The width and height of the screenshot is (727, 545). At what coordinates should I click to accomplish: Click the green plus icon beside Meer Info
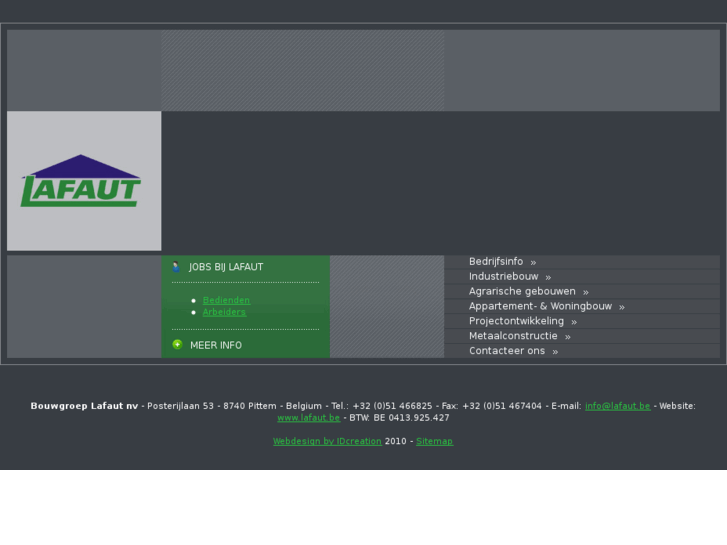pyautogui.click(x=177, y=344)
